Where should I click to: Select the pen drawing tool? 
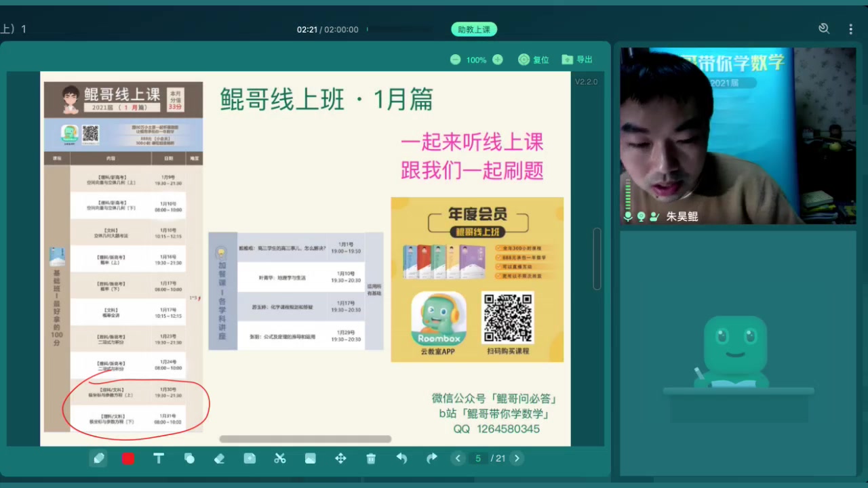click(98, 458)
